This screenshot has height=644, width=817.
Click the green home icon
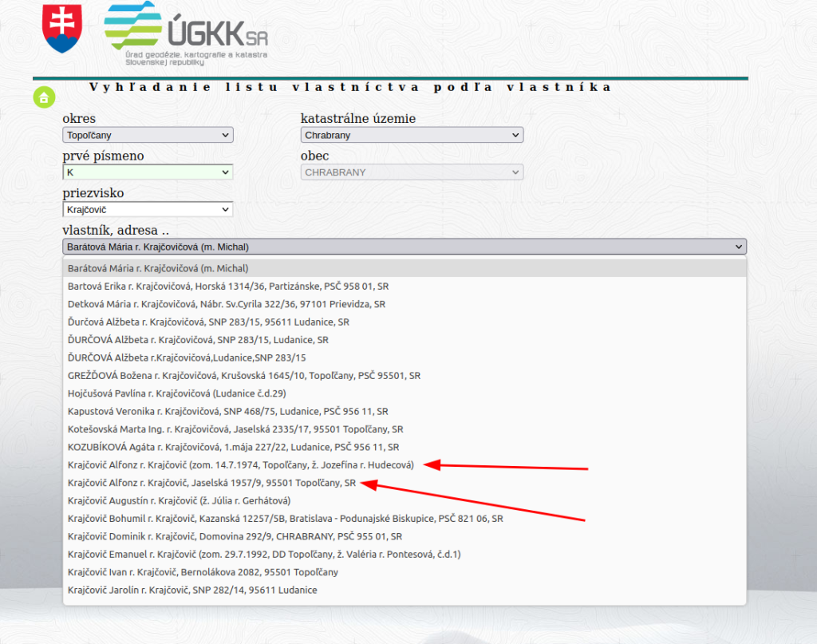44,97
